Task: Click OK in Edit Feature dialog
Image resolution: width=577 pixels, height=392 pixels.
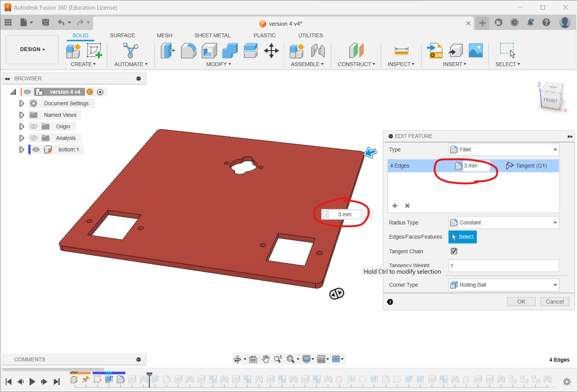Action: coord(521,302)
